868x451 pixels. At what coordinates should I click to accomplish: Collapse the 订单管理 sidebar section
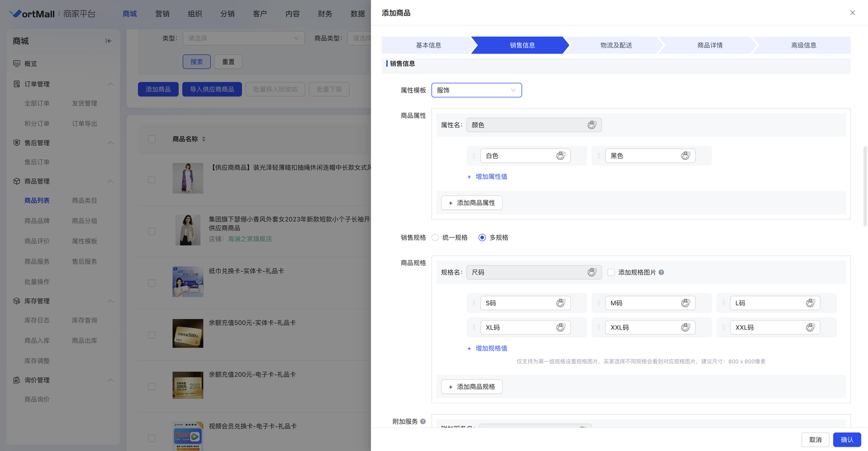point(110,84)
